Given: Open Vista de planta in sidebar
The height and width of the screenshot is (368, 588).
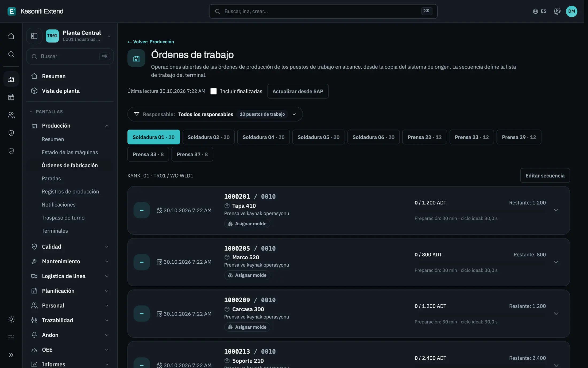Looking at the screenshot, I should (70, 91).
